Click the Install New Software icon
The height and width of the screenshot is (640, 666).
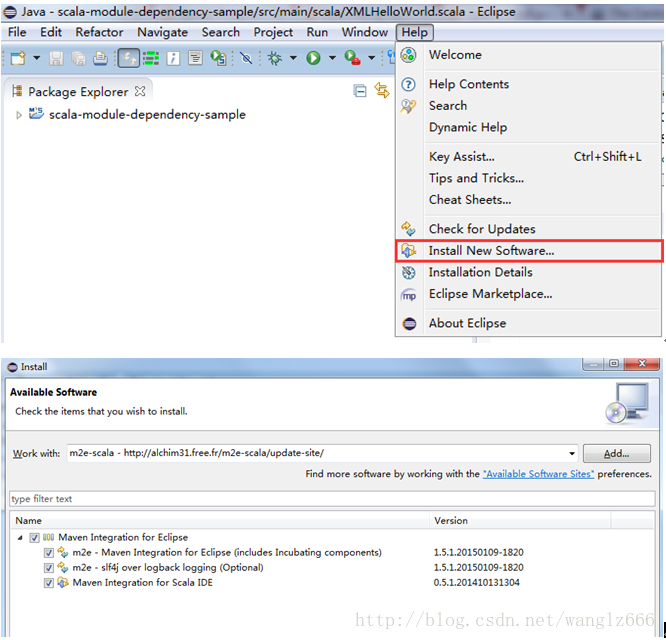409,251
